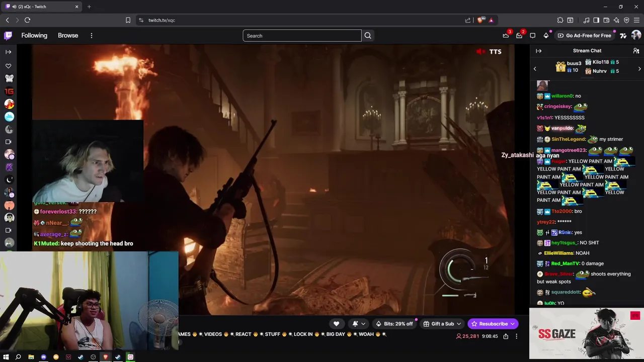Open the notification bell dropdown
The image size is (644, 362).
pos(359,324)
